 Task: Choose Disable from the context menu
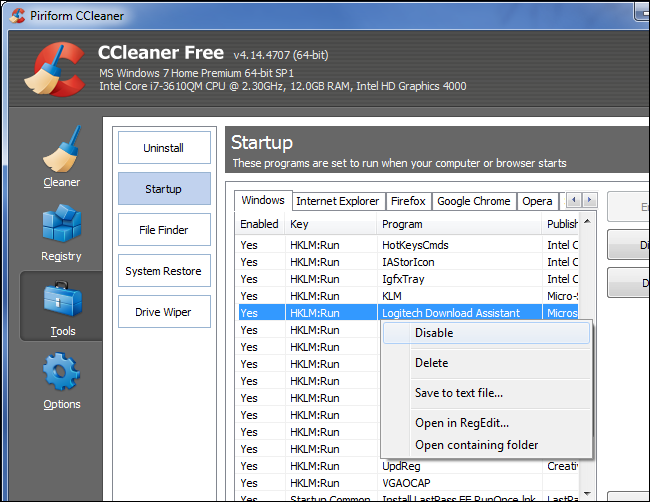[x=486, y=333]
